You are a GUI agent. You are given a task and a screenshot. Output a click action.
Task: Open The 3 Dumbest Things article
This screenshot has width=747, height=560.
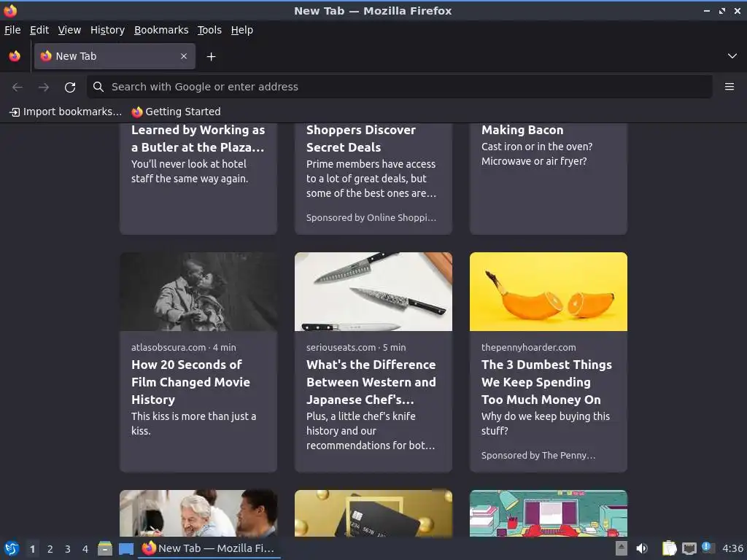546,382
